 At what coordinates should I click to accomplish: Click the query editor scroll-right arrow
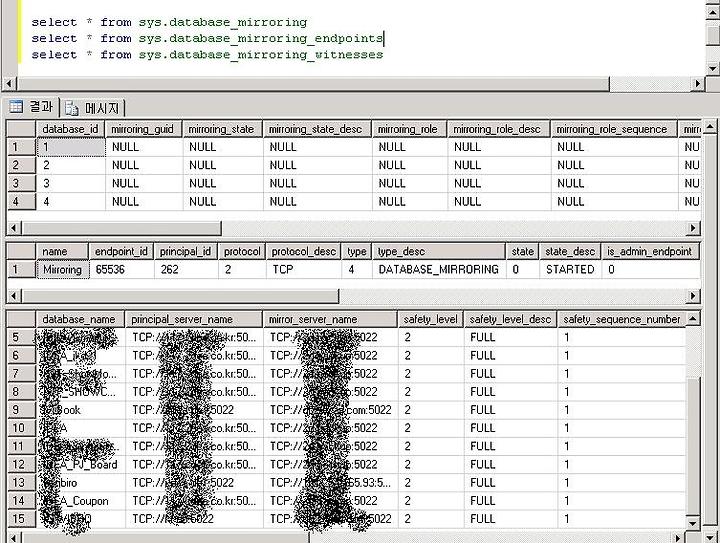pos(698,84)
